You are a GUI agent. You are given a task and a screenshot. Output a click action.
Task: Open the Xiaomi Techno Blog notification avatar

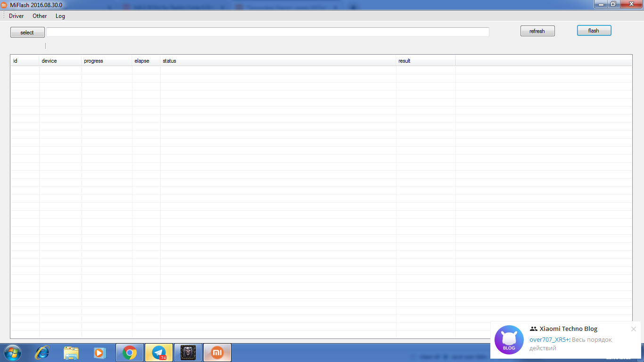coord(509,340)
